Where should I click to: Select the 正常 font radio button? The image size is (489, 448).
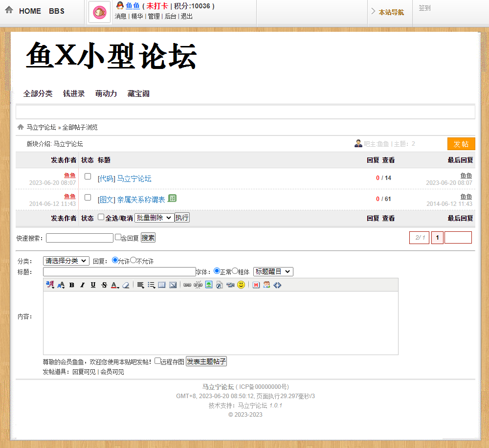tap(217, 271)
